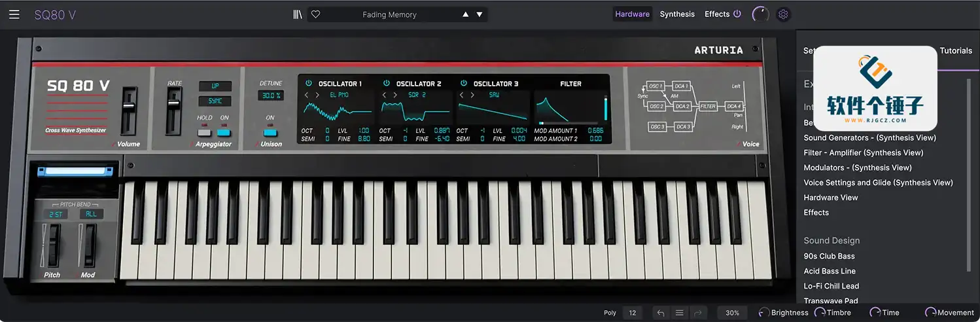Open the Poly voices dropdown showing 12
The width and height of the screenshot is (980, 322).
click(632, 313)
